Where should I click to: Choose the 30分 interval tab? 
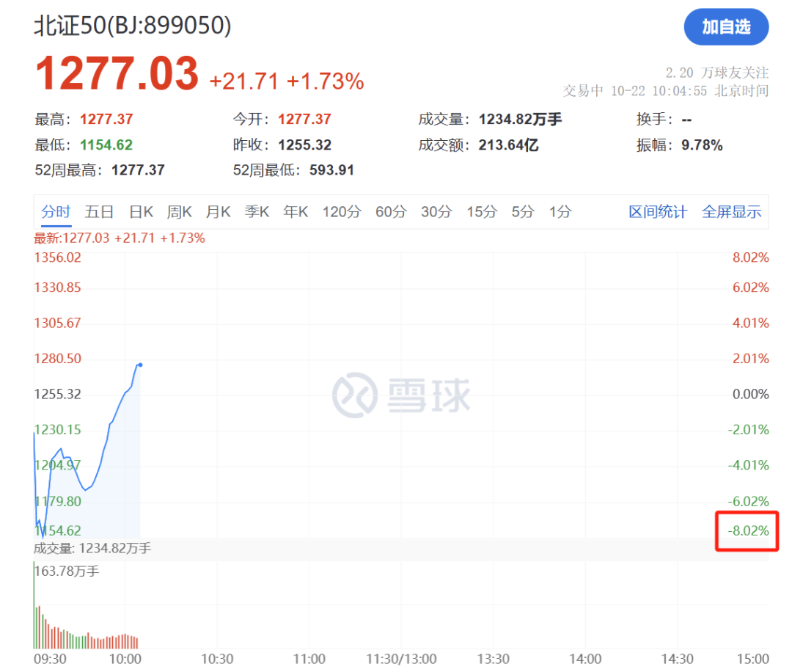(x=436, y=212)
